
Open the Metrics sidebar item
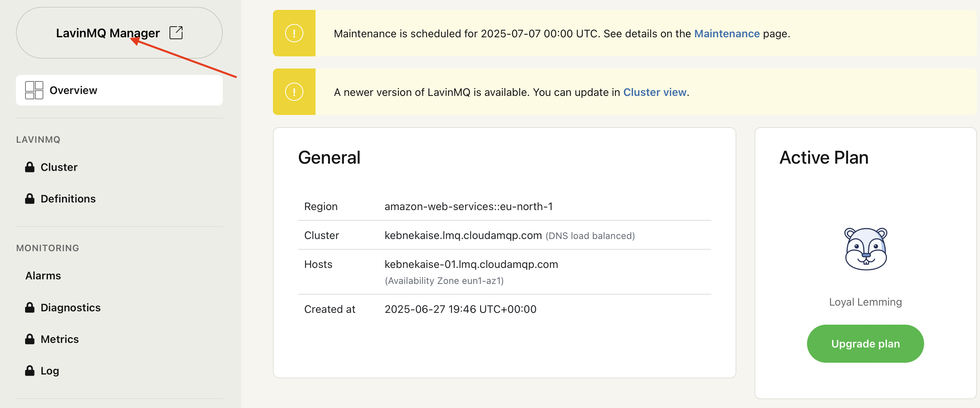(x=60, y=339)
